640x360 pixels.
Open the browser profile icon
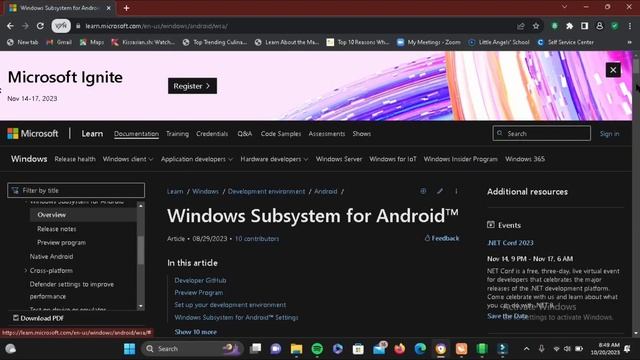(x=600, y=26)
